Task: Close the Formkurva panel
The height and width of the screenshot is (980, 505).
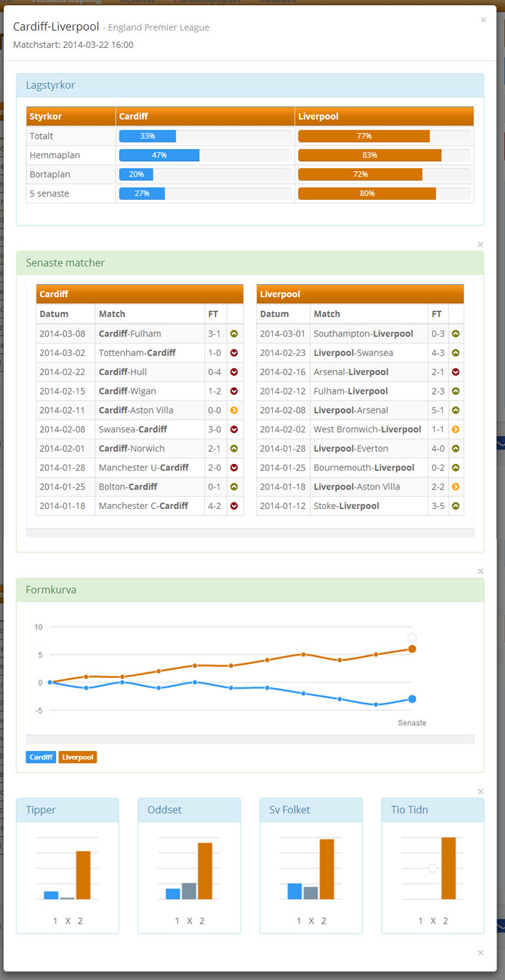Action: [x=481, y=571]
